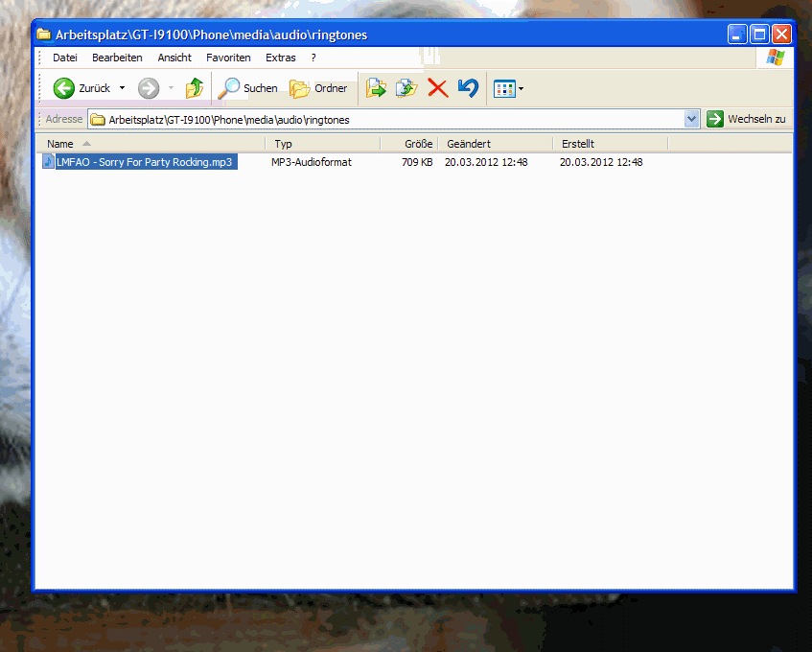Click the Copy To folder icon
The width and height of the screenshot is (812, 652).
pyautogui.click(x=406, y=88)
